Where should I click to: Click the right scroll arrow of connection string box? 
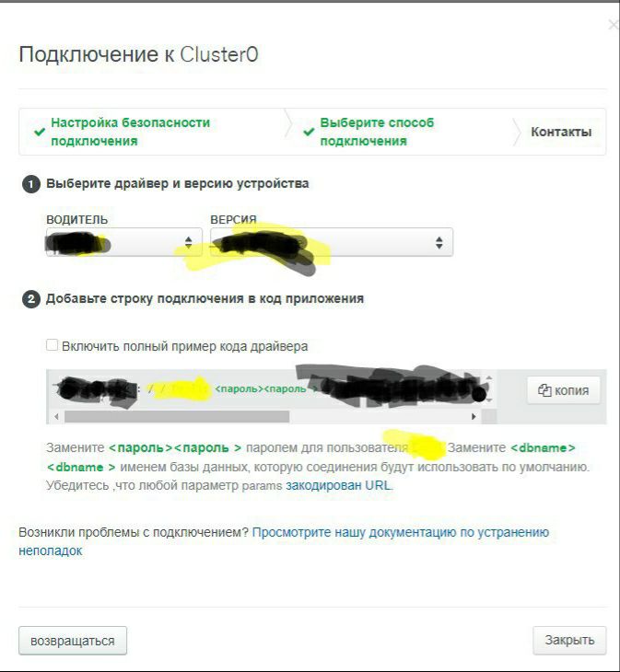pyautogui.click(x=474, y=416)
